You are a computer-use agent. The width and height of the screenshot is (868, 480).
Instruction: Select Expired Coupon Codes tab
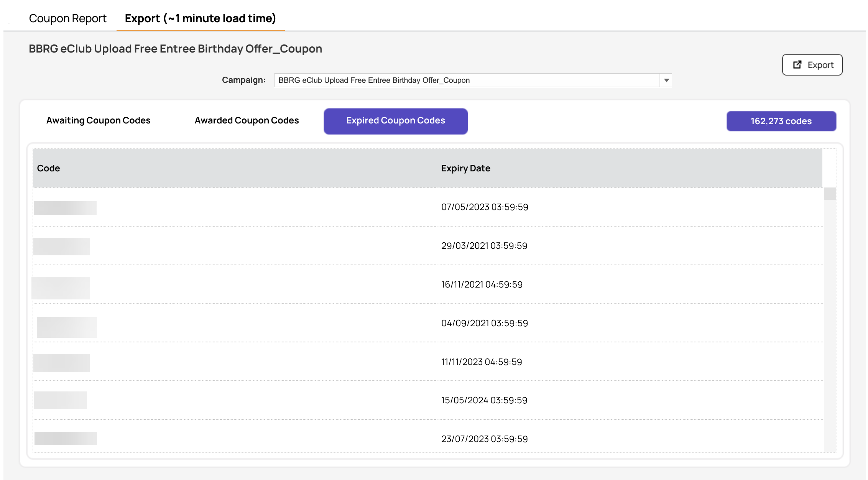pos(396,121)
